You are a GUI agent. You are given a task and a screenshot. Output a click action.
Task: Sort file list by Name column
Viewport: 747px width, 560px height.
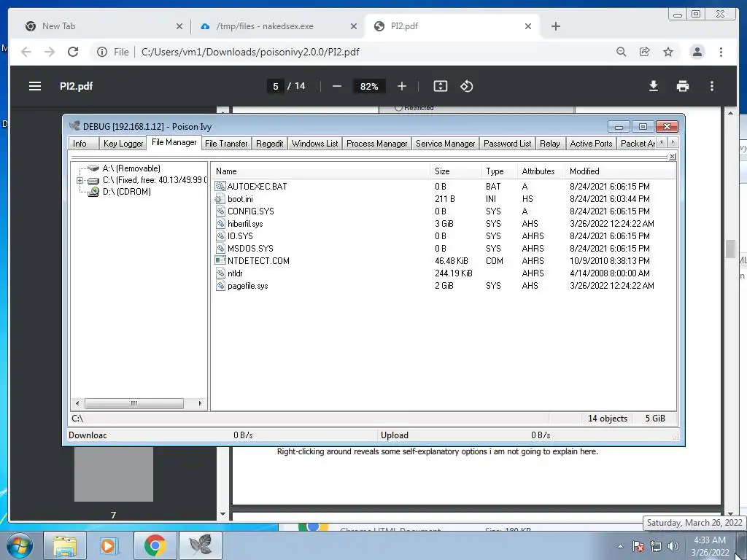pyautogui.click(x=321, y=171)
